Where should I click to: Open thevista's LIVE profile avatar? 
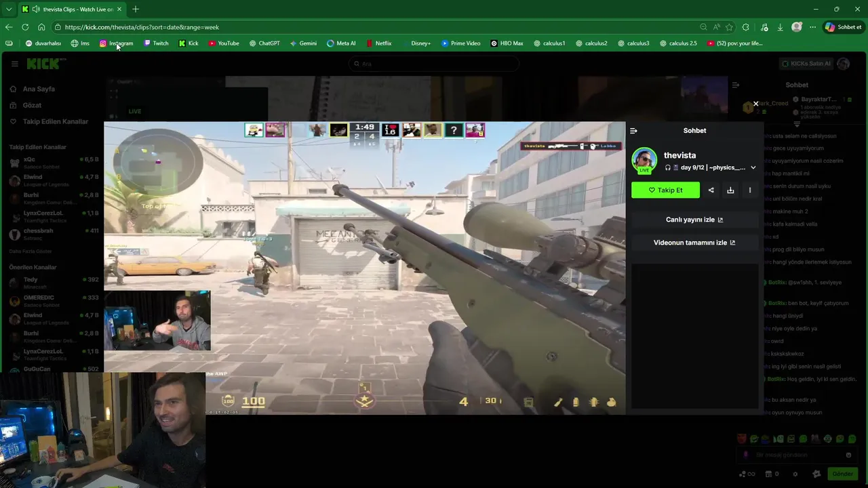tap(644, 160)
